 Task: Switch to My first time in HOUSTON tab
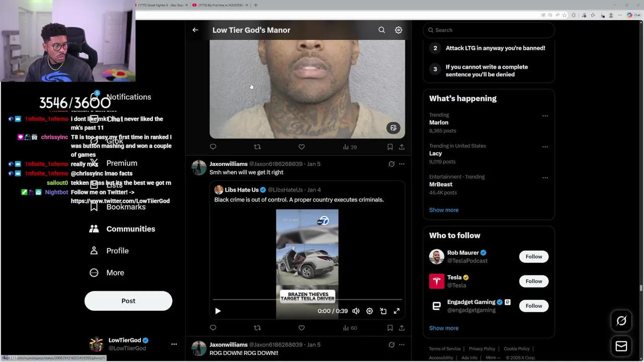[x=221, y=5]
